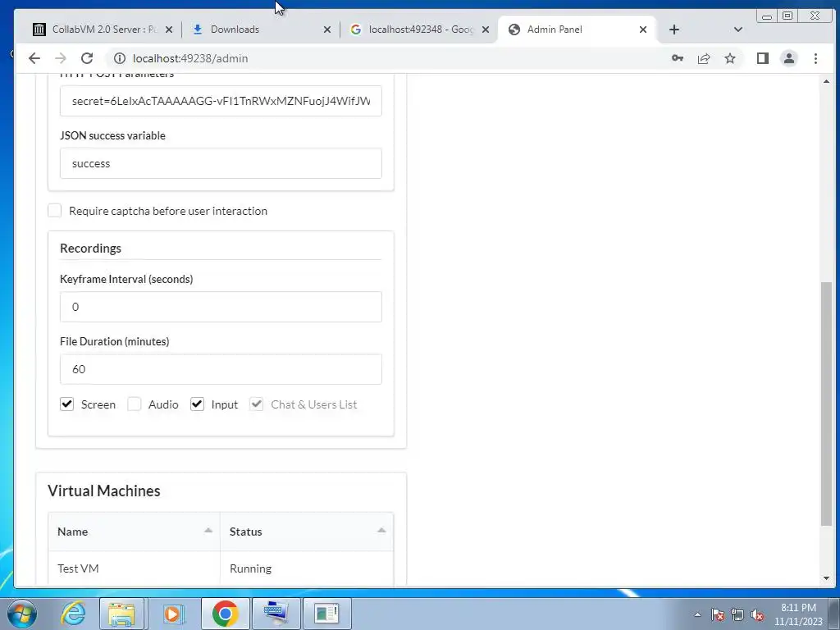The height and width of the screenshot is (630, 840).
Task: Sort Virtual Machines by Name column arrow
Action: coord(208,531)
